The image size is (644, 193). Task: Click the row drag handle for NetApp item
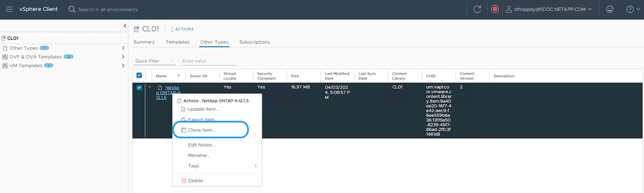[x=149, y=88]
